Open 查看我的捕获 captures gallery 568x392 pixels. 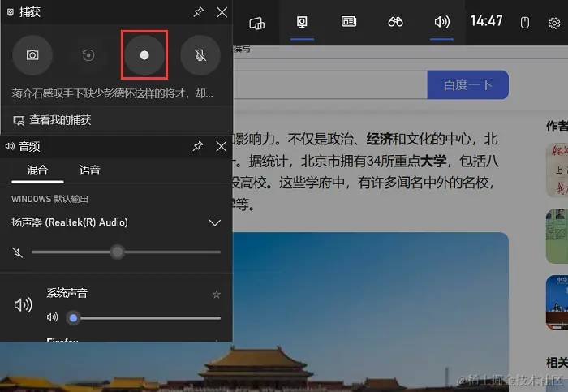pos(52,120)
